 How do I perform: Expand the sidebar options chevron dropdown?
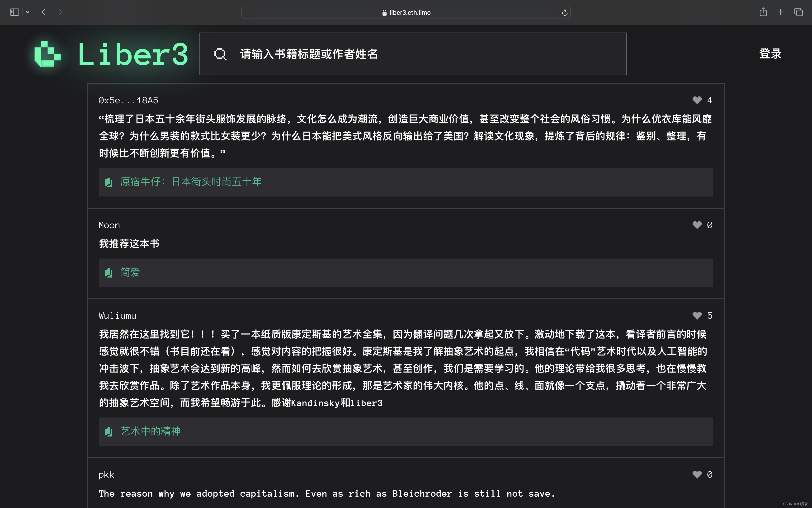(28, 12)
